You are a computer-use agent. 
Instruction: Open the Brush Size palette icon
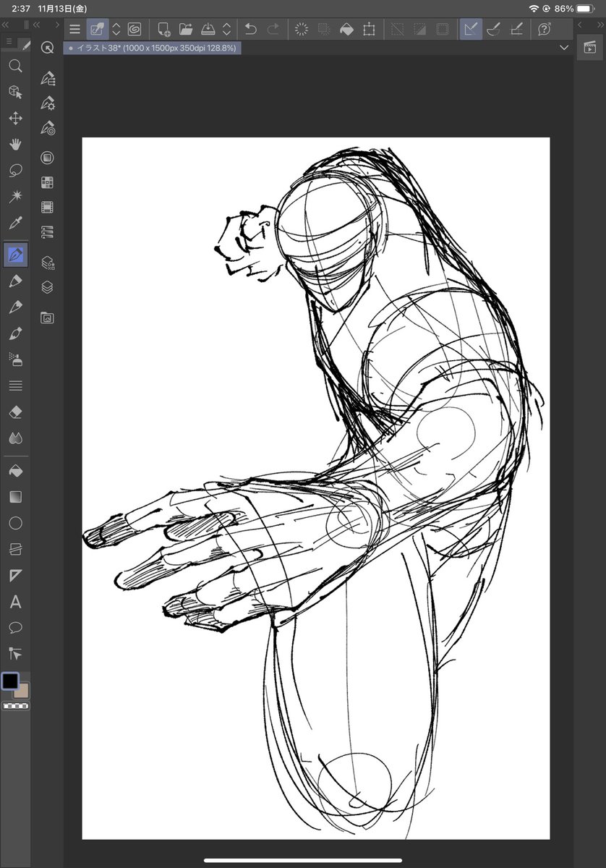(48, 129)
